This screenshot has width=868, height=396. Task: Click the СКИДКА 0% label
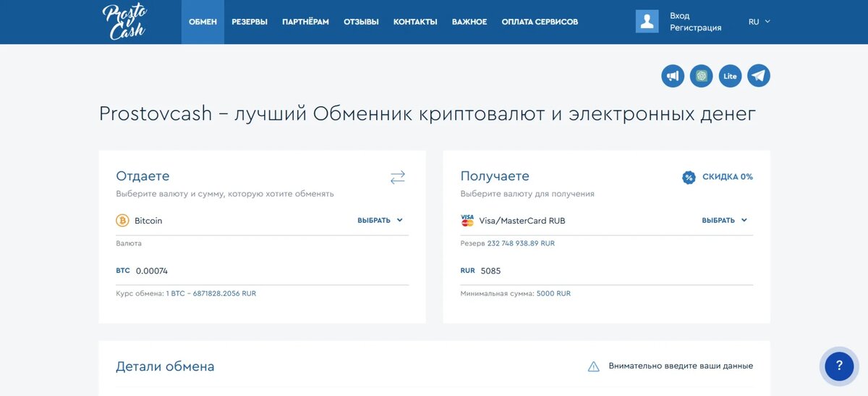[728, 177]
